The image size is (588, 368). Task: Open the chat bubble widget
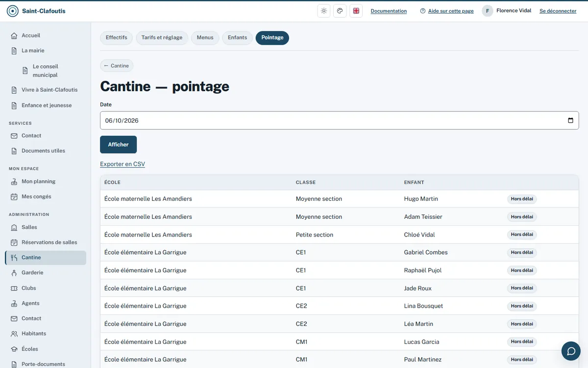tap(571, 351)
